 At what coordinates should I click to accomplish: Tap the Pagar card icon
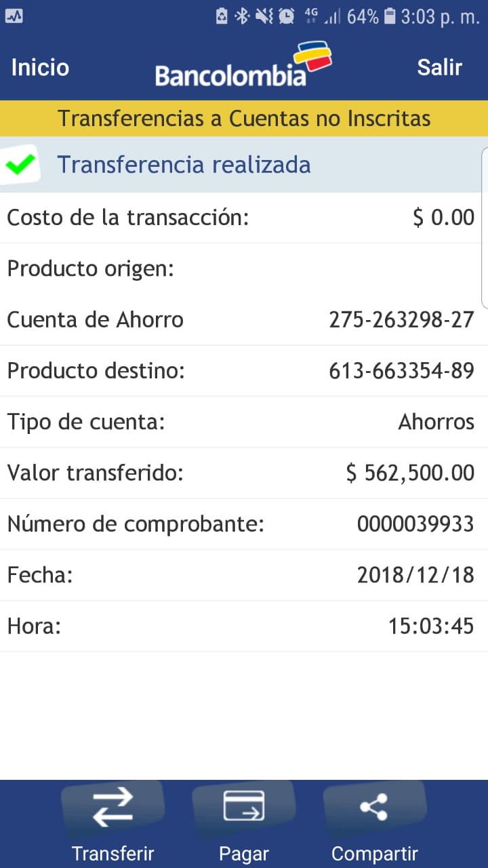coord(244,807)
